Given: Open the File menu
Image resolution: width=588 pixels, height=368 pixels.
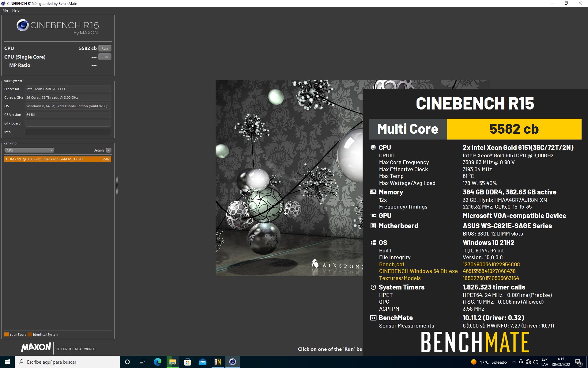Looking at the screenshot, I should click(5, 10).
